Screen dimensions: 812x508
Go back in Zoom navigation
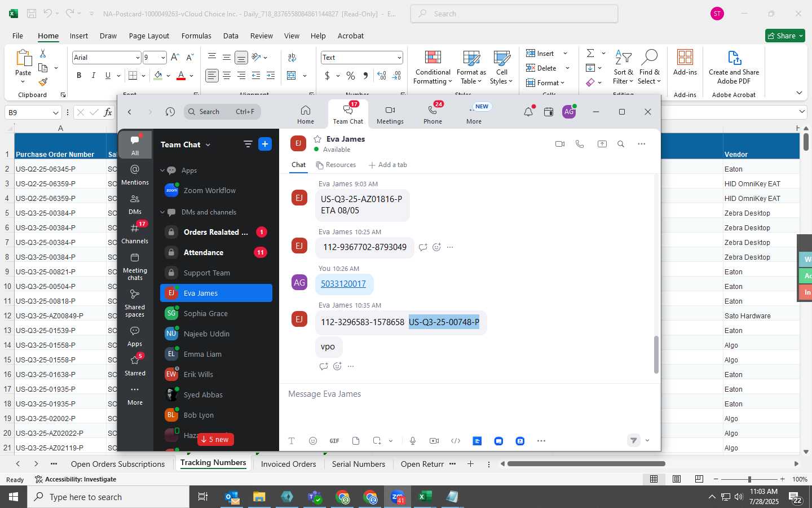point(130,112)
